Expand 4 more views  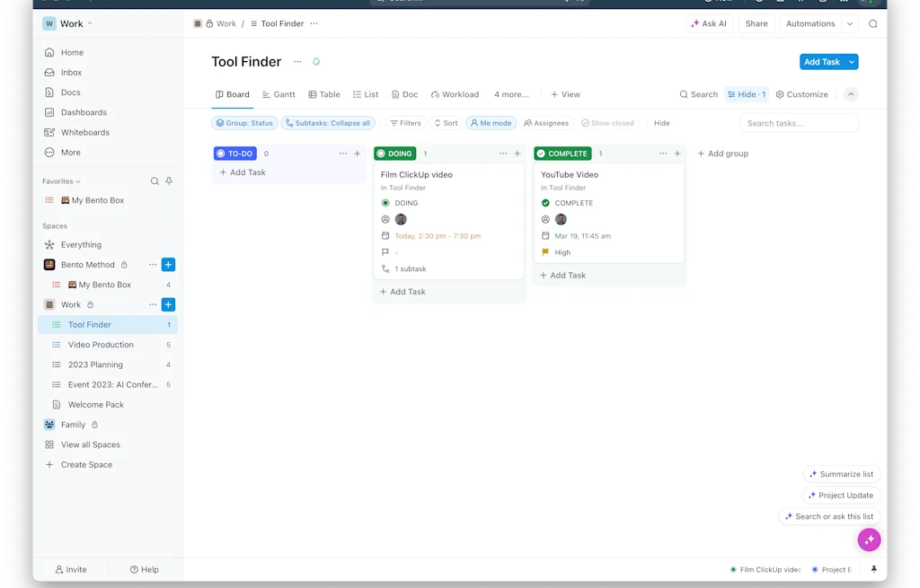click(511, 94)
